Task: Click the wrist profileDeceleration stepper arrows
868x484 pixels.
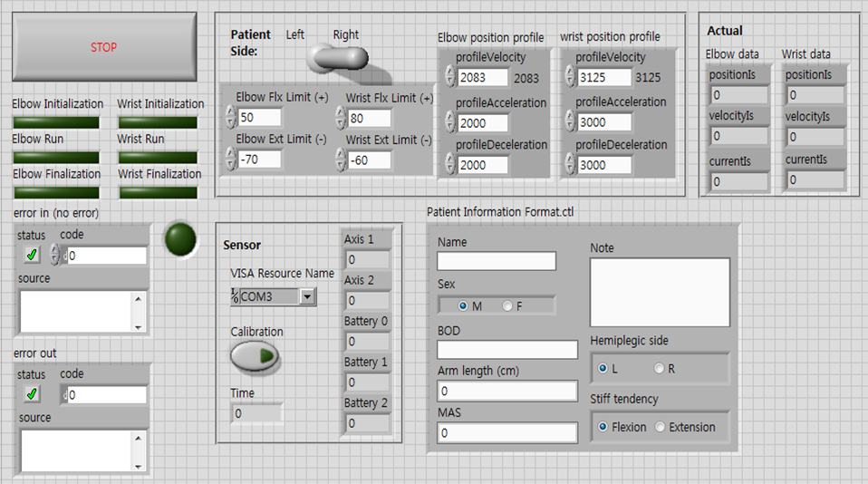Action: [570, 165]
